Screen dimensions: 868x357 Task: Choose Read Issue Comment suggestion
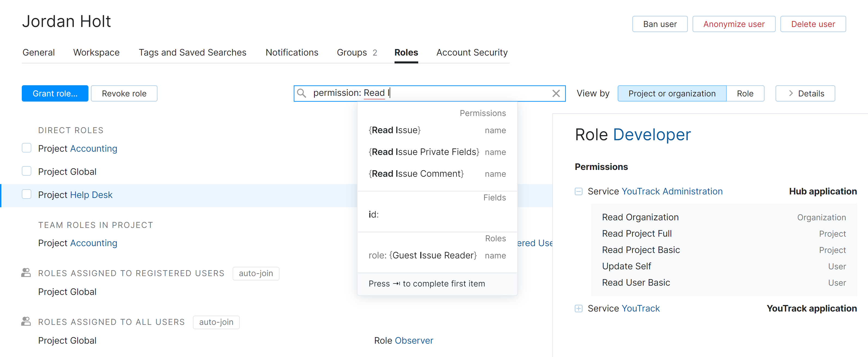[x=416, y=174]
